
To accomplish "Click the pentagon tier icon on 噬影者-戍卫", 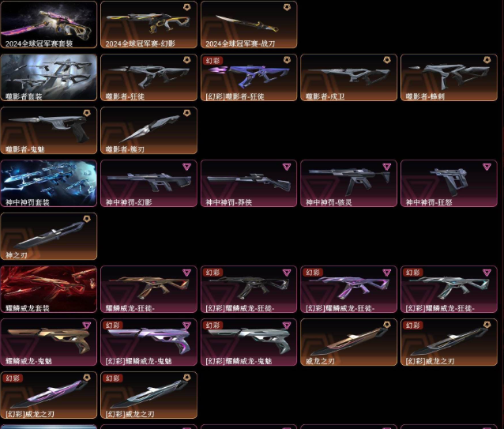I will [387, 60].
